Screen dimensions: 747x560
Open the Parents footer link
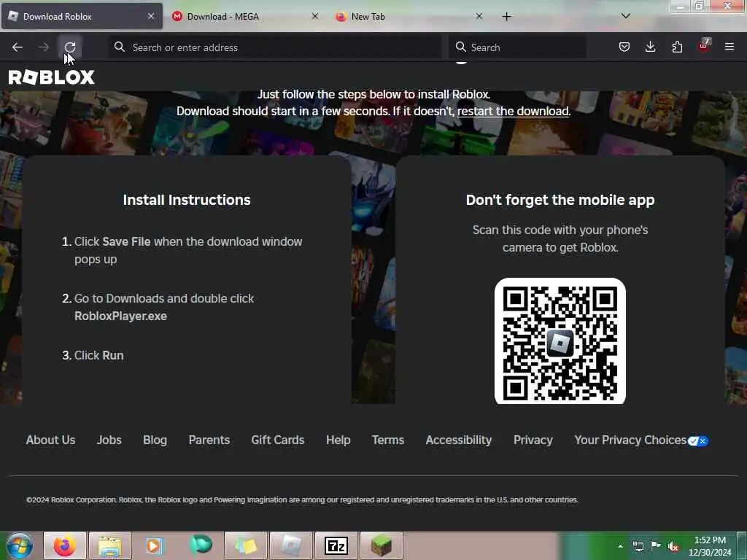[x=209, y=440]
